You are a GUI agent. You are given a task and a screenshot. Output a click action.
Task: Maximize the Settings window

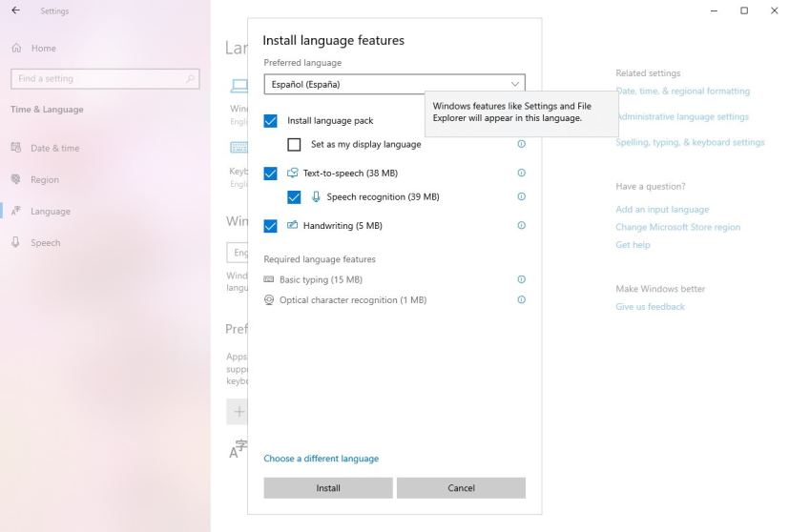tap(744, 10)
